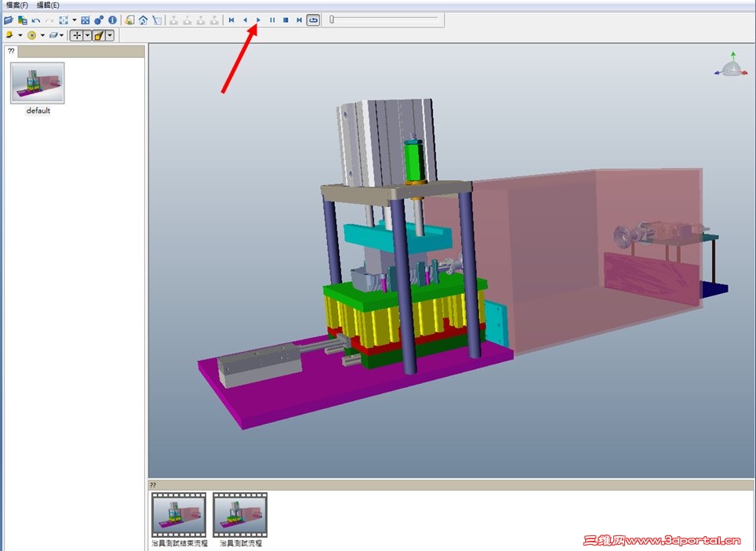Viewport: 756px width, 551px height.
Task: Click the yellow render mode icon
Action: coord(9,35)
